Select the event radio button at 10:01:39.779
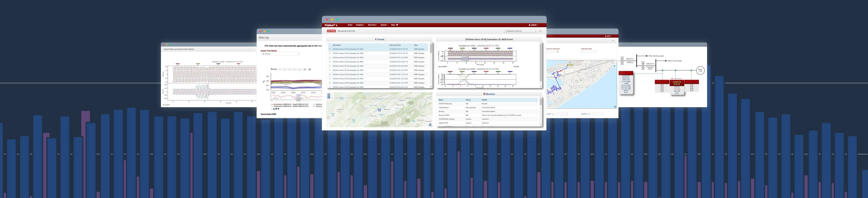868x198 pixels. pos(330,53)
